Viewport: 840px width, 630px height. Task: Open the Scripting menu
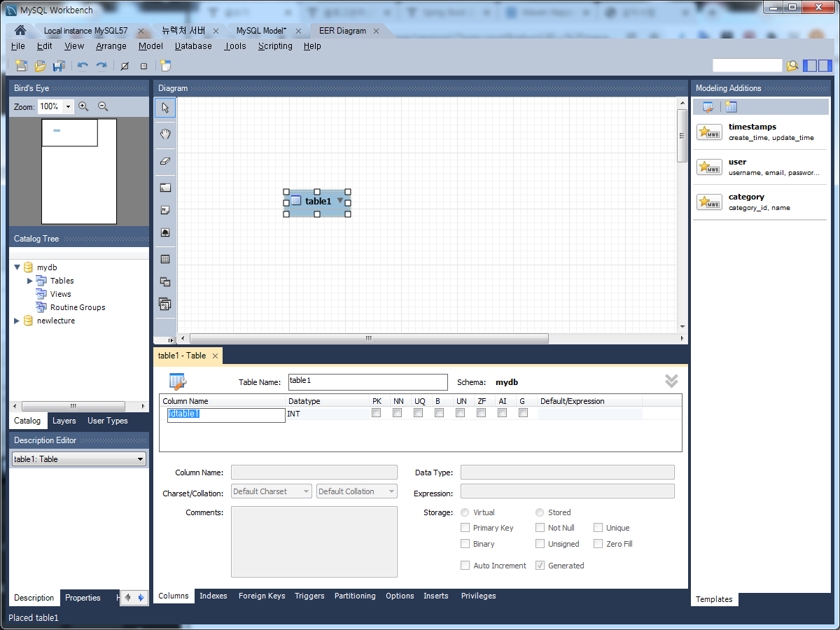pyautogui.click(x=275, y=46)
